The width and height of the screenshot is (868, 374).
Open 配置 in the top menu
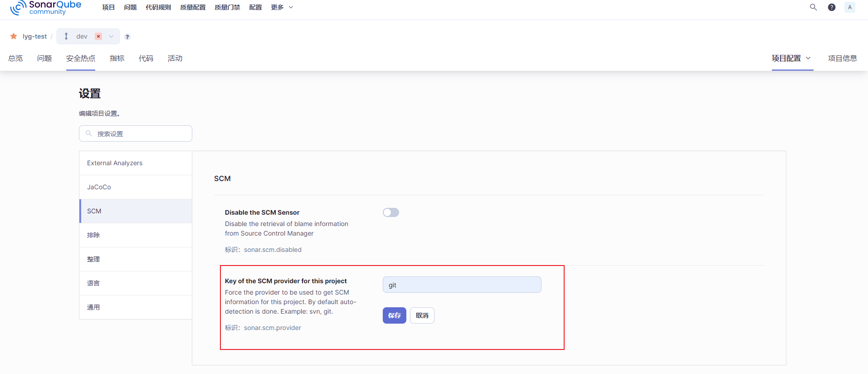(255, 7)
